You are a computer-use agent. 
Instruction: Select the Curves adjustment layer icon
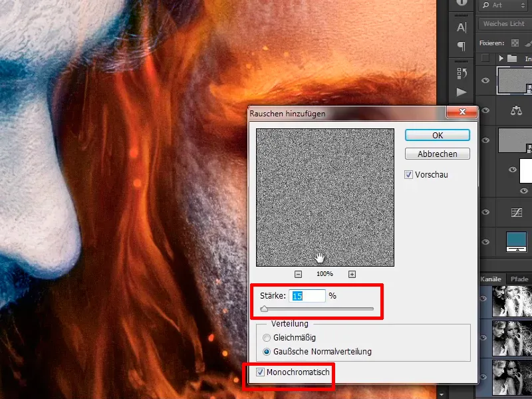click(x=517, y=212)
